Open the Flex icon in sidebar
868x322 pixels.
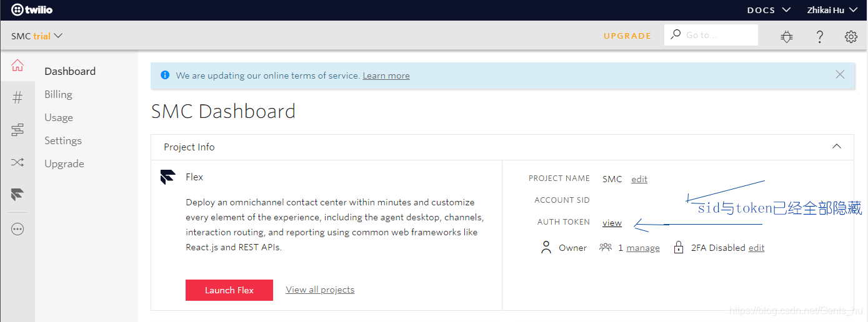point(17,195)
